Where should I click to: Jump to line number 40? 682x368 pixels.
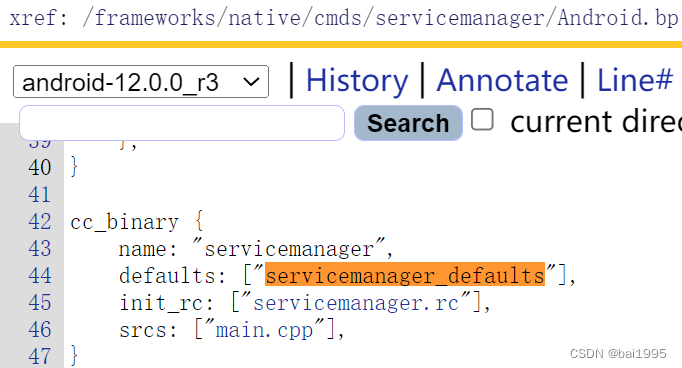click(40, 167)
